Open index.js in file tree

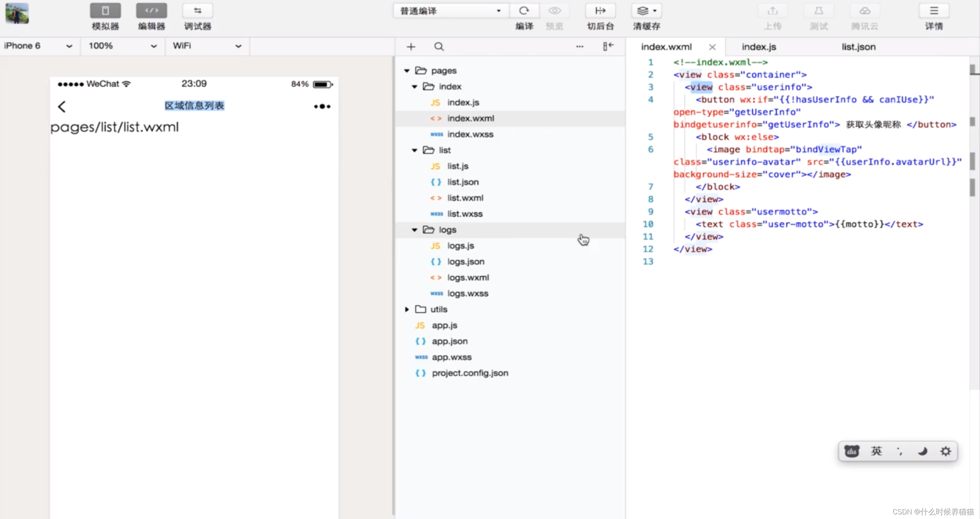click(510, 103)
